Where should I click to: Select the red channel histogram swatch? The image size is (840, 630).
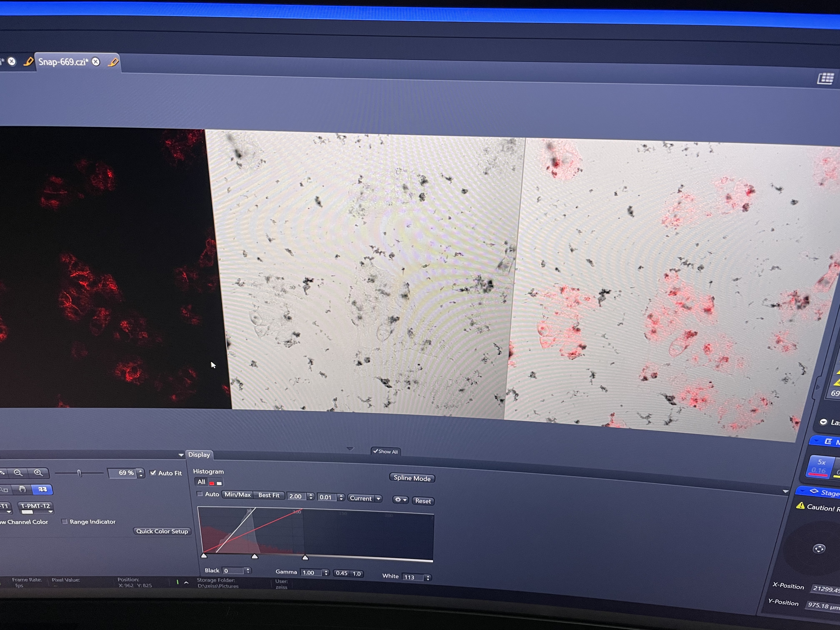point(212,483)
